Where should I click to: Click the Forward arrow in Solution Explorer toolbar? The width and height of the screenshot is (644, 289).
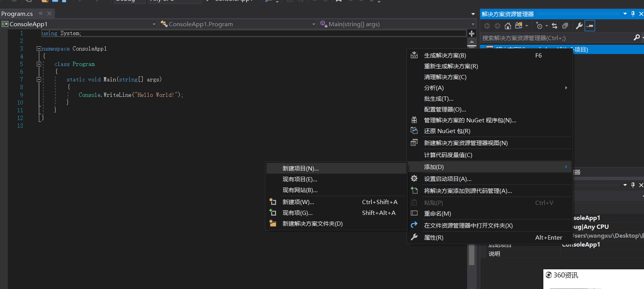tap(497, 26)
